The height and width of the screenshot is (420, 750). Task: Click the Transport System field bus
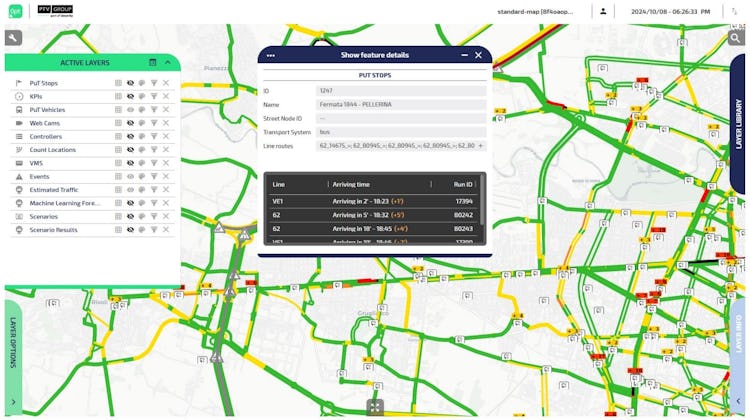[x=401, y=132]
